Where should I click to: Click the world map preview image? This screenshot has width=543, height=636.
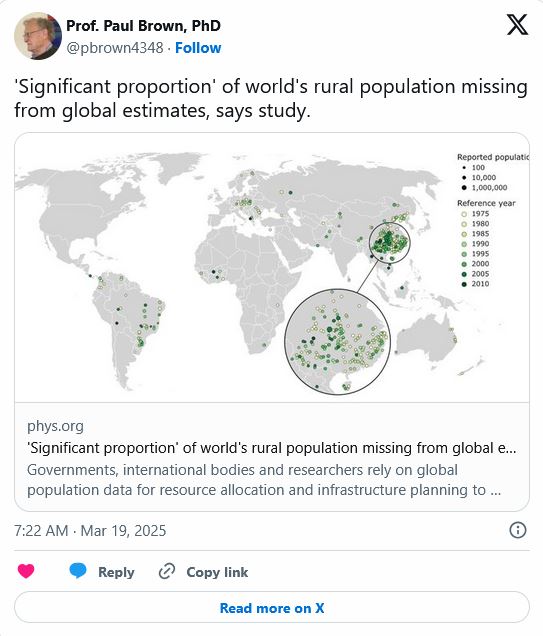(272, 268)
